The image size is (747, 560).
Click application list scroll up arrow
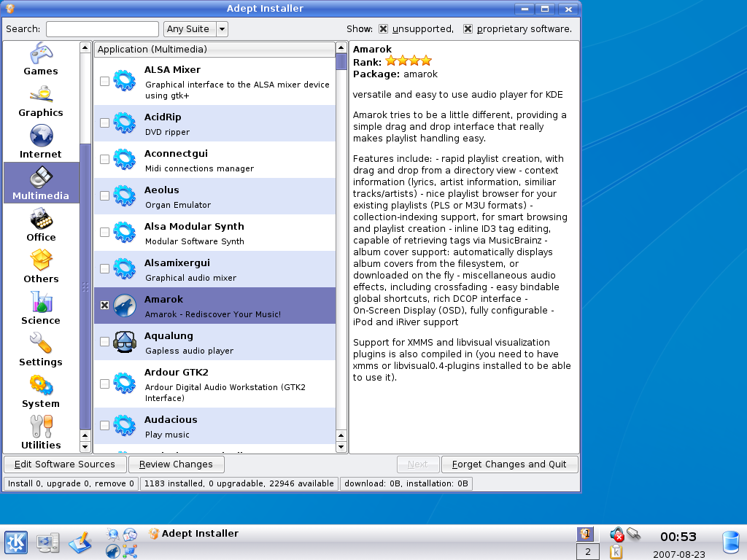click(x=341, y=47)
